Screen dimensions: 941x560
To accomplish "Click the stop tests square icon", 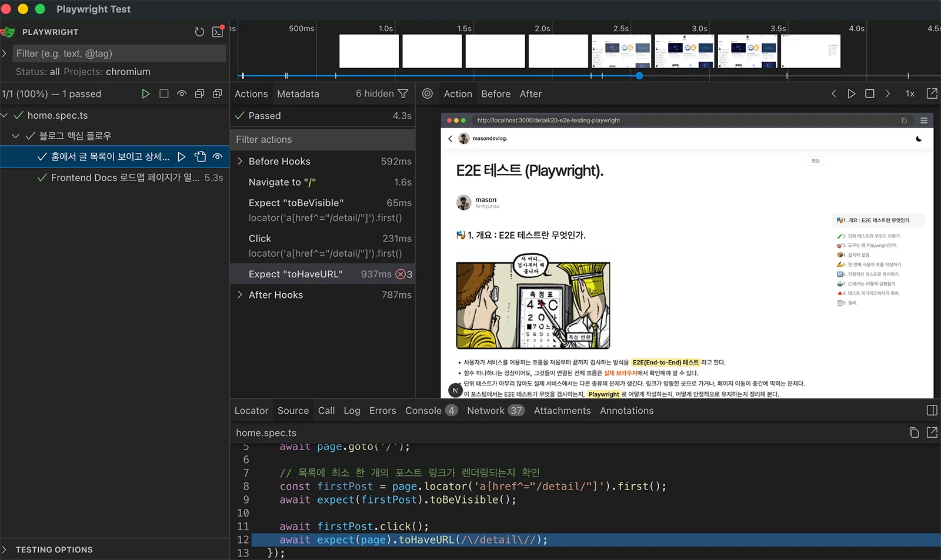I will 164,94.
